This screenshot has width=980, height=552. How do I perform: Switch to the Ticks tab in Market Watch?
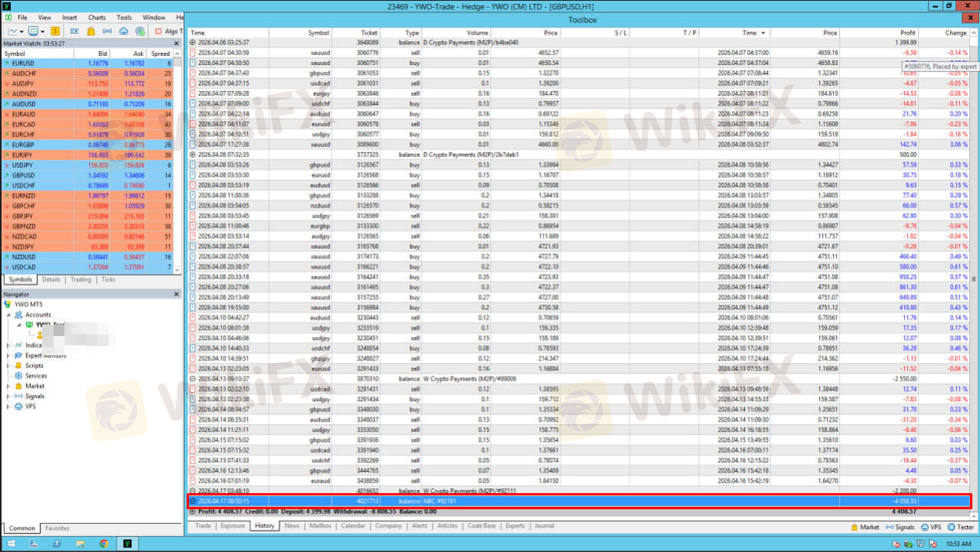click(x=109, y=280)
